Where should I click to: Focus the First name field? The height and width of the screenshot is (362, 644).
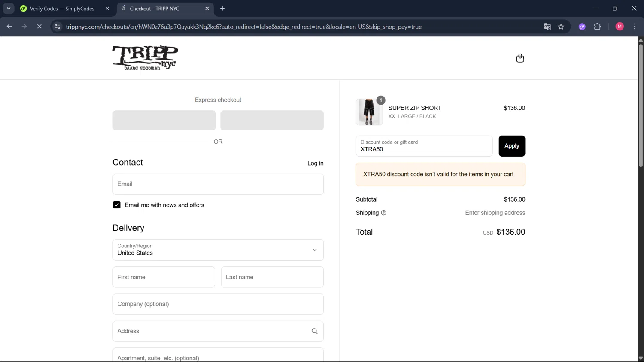tap(164, 277)
